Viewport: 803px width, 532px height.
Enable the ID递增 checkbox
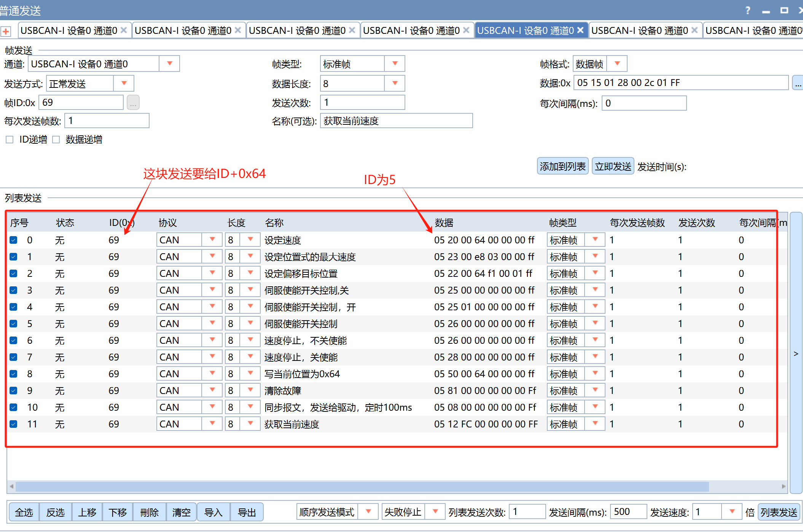(x=10, y=140)
